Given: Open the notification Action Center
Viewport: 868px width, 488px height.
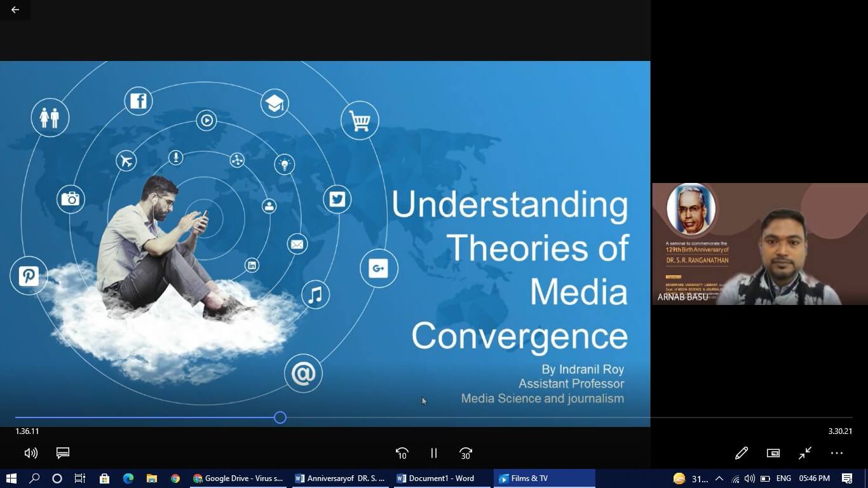Looking at the screenshot, I should point(847,478).
